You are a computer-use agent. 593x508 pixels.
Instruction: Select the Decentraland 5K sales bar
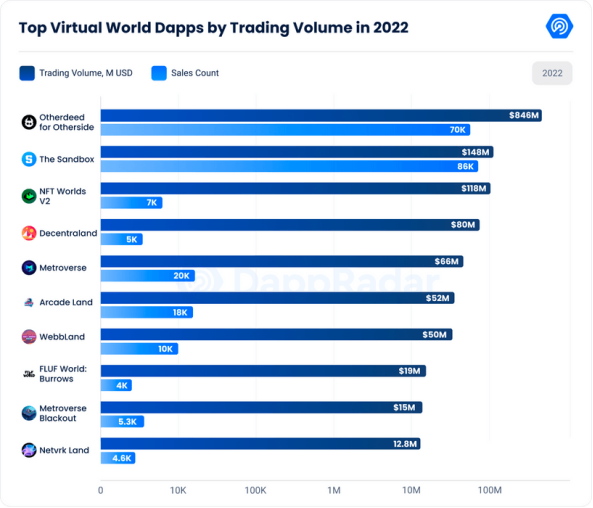click(121, 239)
